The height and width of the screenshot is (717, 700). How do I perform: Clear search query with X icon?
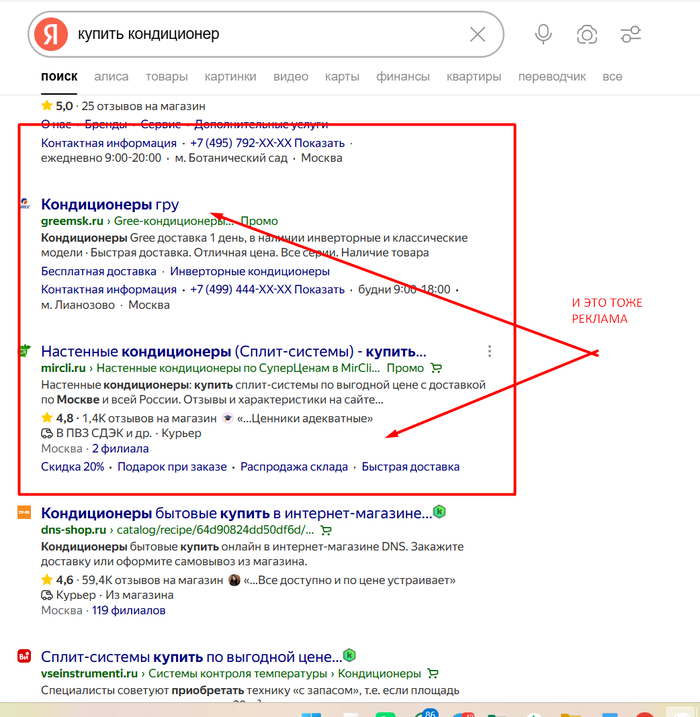point(478,35)
